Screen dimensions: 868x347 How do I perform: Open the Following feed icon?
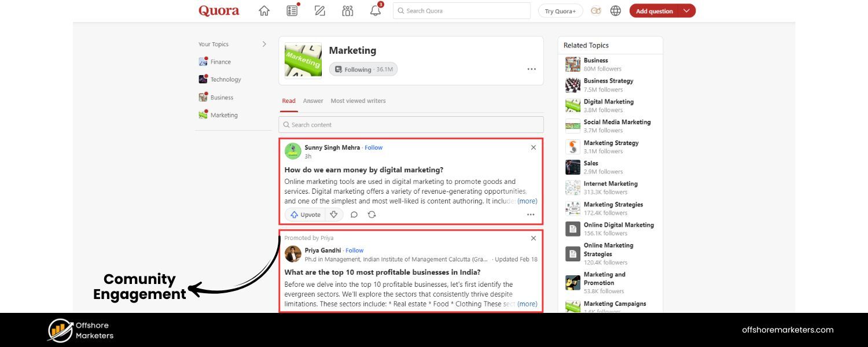292,11
